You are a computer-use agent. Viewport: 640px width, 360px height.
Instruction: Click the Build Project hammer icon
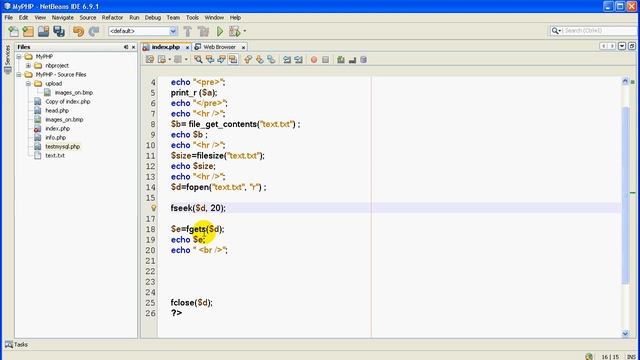188,31
